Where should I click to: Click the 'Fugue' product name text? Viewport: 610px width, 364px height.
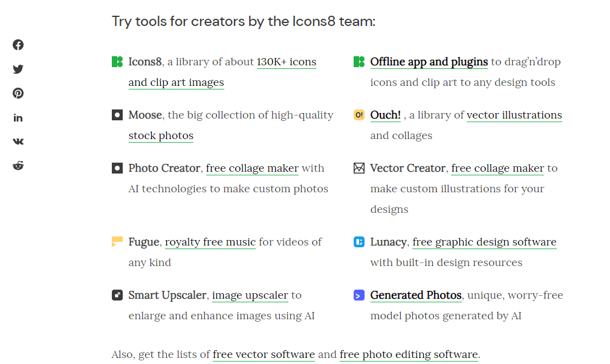pos(144,242)
